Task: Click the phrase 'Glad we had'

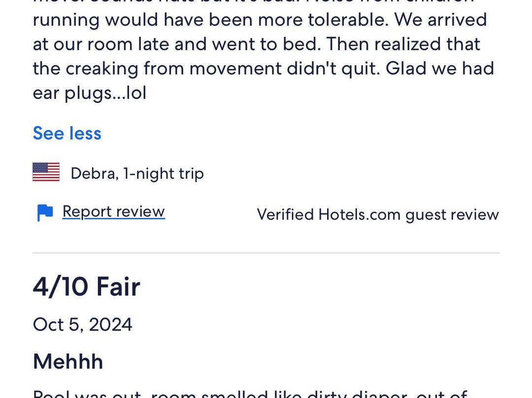Action: point(440,68)
